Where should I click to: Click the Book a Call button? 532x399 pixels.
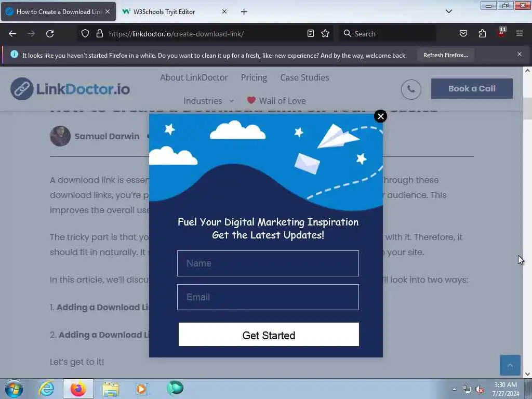[472, 88]
